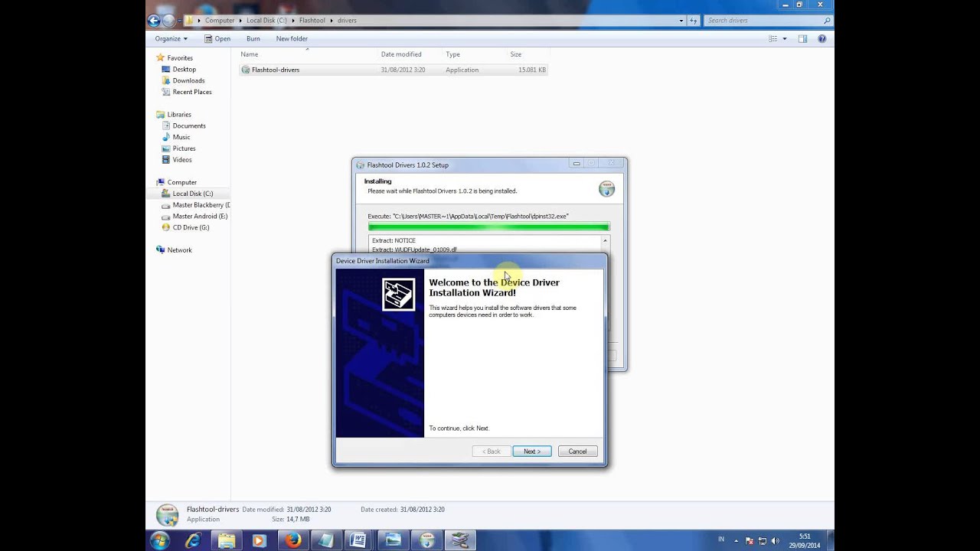Select CD Drive (G:)

click(x=191, y=227)
